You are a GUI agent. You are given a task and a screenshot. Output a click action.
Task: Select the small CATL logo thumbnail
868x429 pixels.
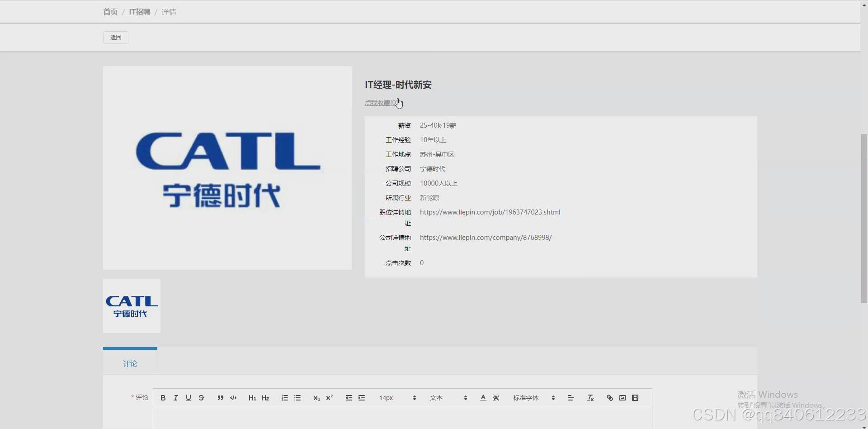pos(132,306)
